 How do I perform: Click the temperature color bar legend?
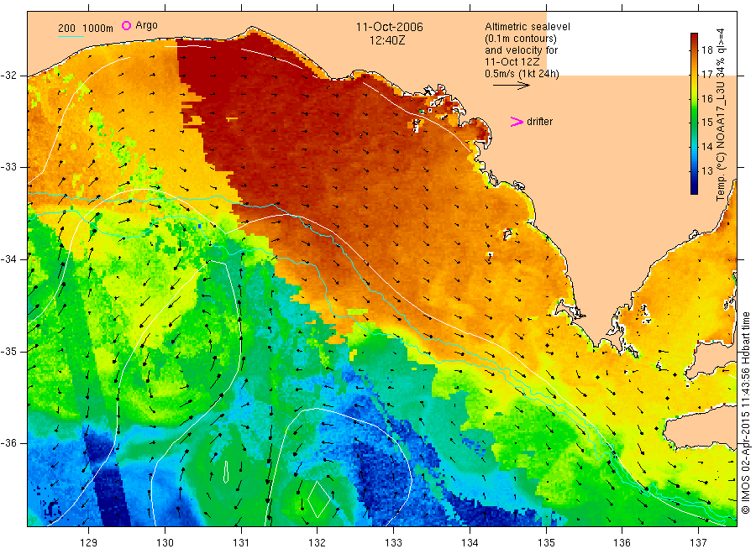coord(694,113)
